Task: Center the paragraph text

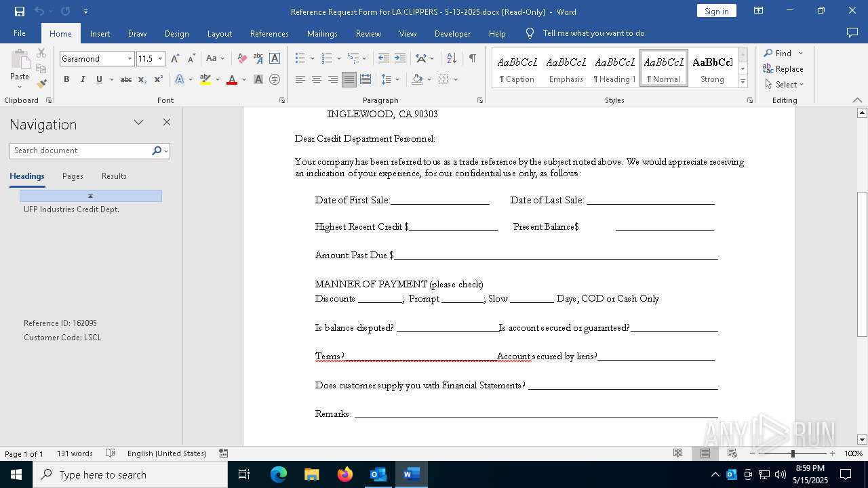Action: tap(316, 79)
